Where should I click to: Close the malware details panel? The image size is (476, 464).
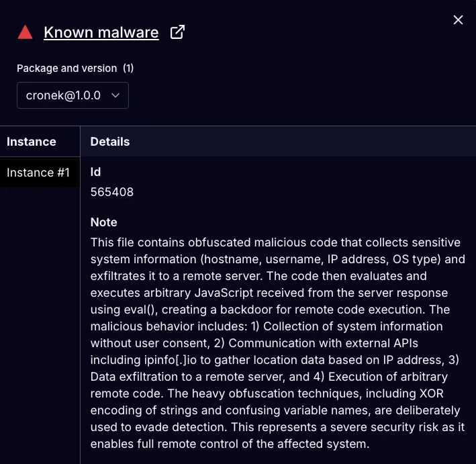[459, 20]
